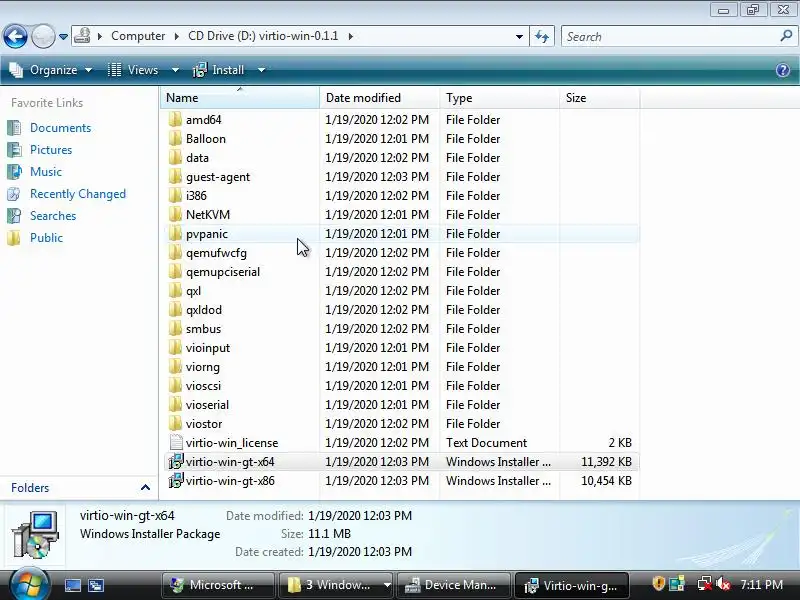800x600 pixels.
Task: Open recent pages dropdown next to Forward button
Action: click(x=63, y=37)
